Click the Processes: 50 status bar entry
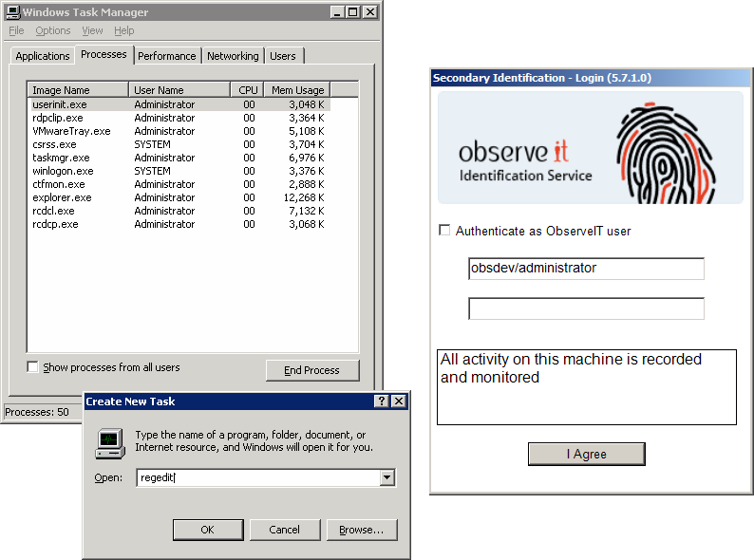Screen dimensions: 754x560 [x=37, y=412]
